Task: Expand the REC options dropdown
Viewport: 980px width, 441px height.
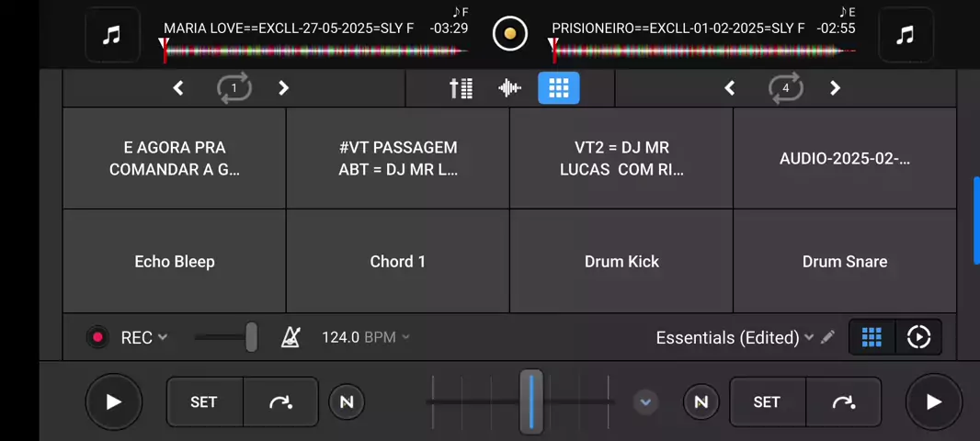Action: (x=162, y=337)
